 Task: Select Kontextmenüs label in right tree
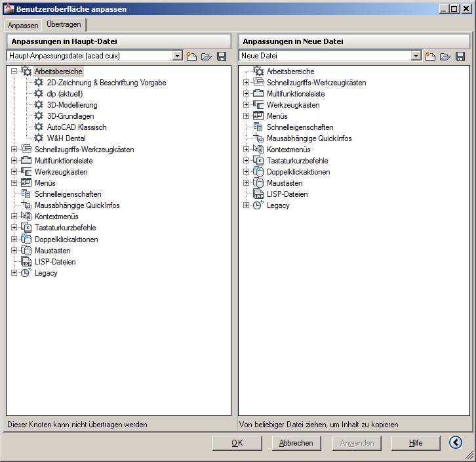pyautogui.click(x=288, y=150)
